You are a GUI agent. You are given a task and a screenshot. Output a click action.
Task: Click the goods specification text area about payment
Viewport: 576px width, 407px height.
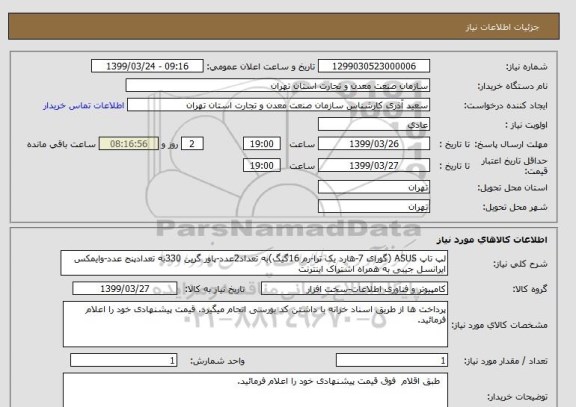point(255,324)
